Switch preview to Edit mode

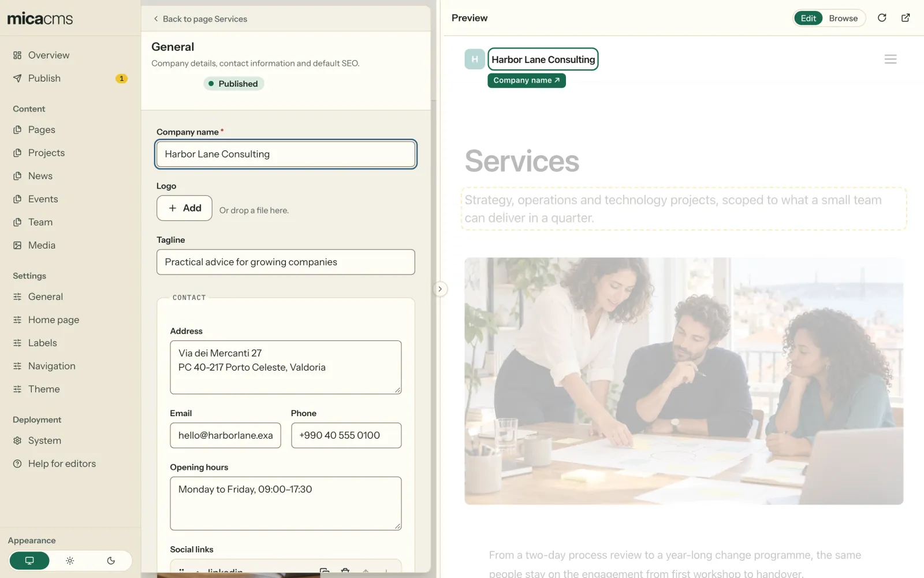808,18
